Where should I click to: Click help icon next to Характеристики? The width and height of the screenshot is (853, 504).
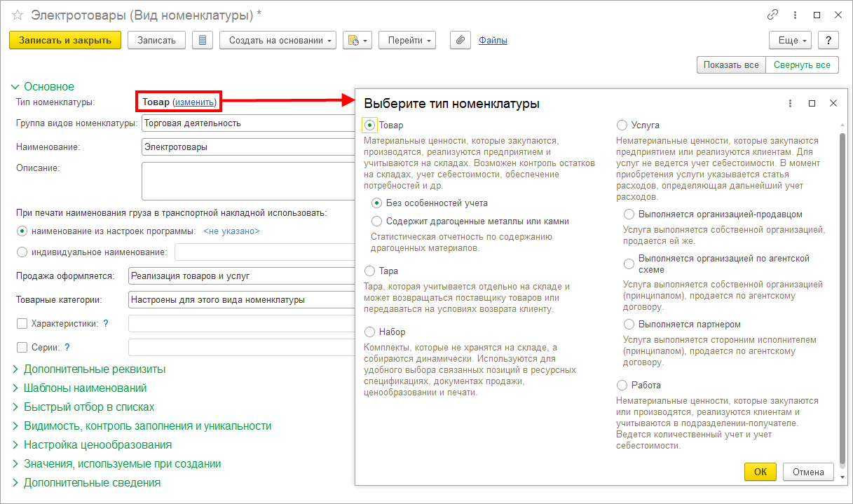coord(106,324)
